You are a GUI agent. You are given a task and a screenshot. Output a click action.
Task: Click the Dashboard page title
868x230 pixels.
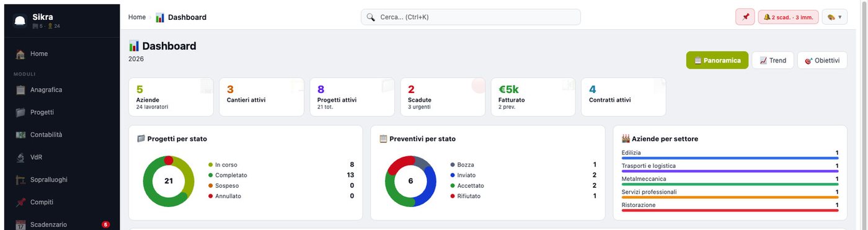coord(162,46)
